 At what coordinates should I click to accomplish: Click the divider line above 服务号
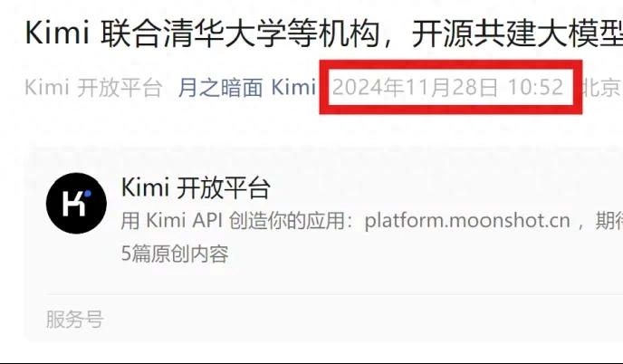[334, 294]
